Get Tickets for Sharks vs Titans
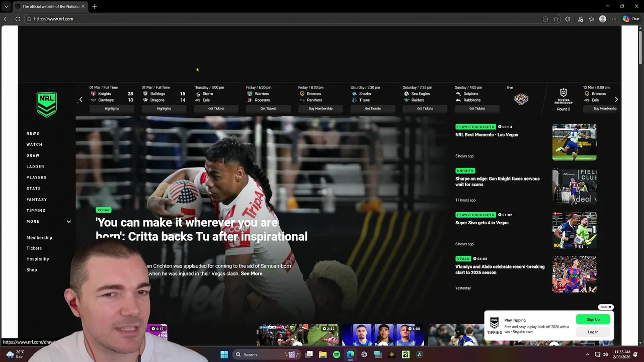This screenshot has width=644, height=362. coord(373,109)
